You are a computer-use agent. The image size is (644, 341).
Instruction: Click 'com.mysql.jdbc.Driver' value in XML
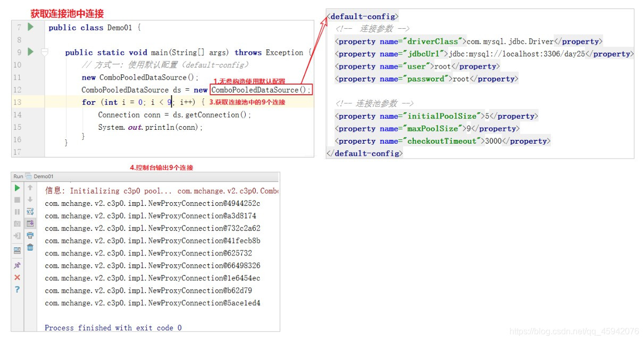510,41
